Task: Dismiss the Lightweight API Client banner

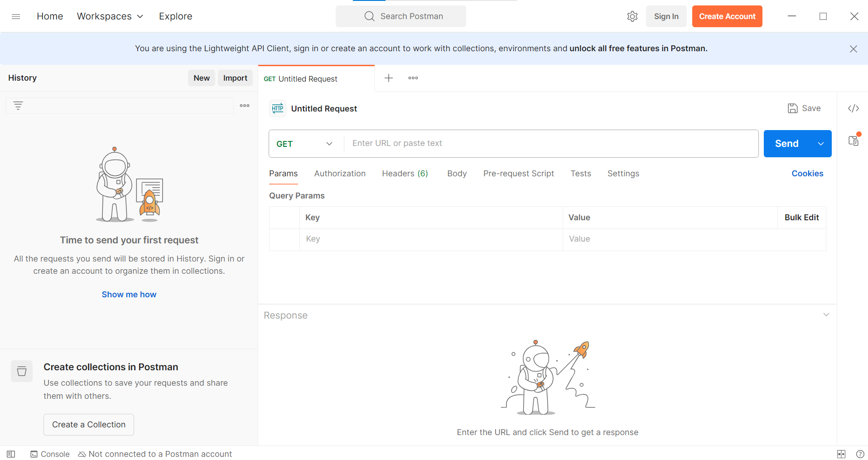Action: click(x=854, y=49)
